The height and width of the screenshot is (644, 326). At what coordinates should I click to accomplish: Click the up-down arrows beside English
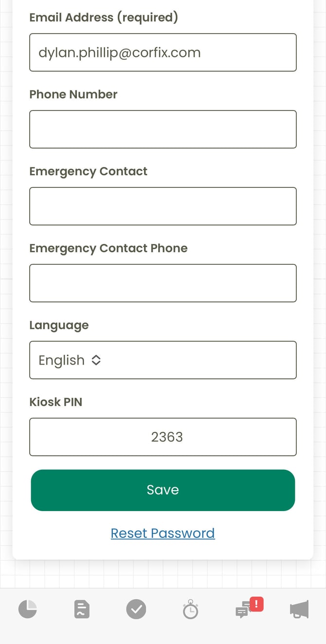tap(96, 360)
